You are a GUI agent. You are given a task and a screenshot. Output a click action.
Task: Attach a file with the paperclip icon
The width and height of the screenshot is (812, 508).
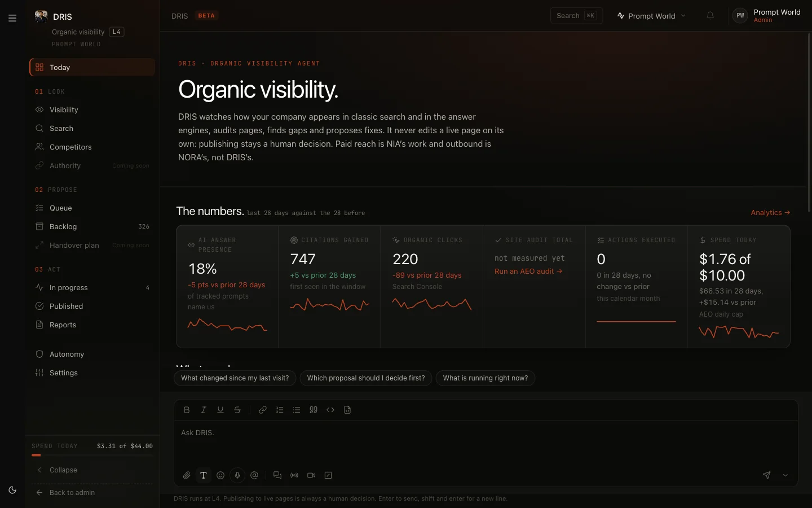tap(187, 475)
